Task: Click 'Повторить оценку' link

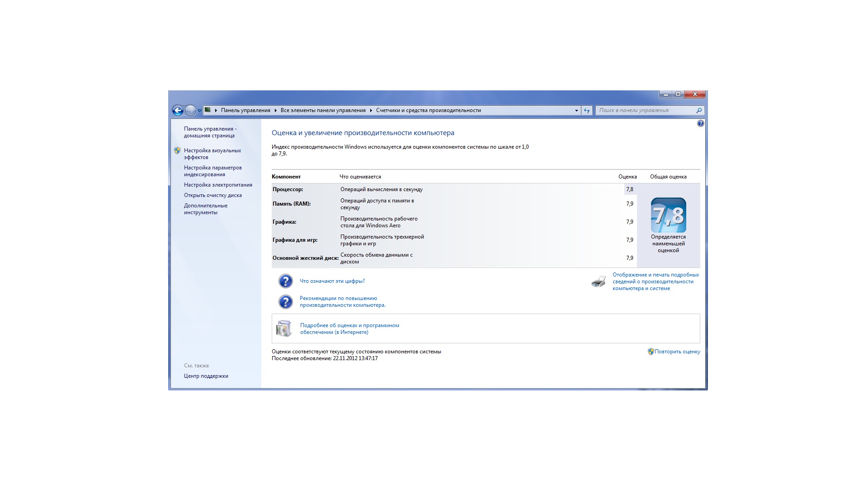Action: [x=677, y=352]
